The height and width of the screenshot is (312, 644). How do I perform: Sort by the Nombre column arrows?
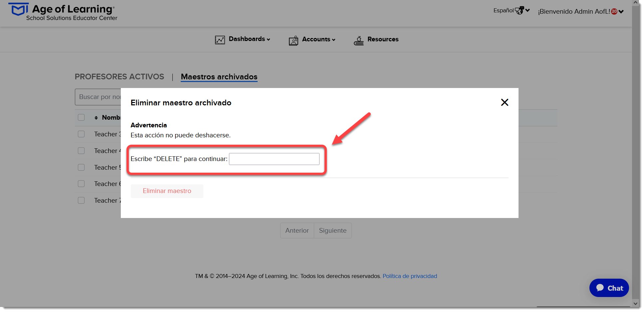coord(96,118)
